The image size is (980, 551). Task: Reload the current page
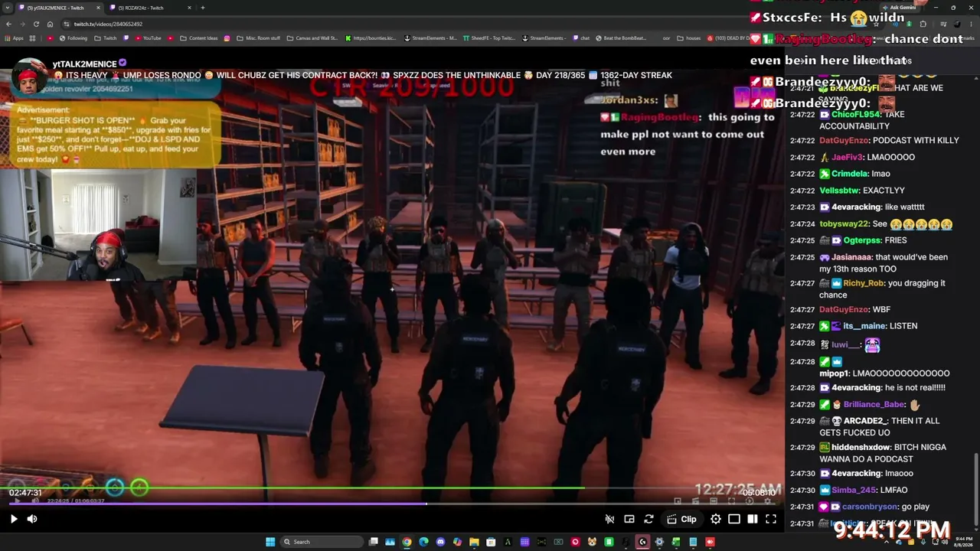tap(36, 24)
